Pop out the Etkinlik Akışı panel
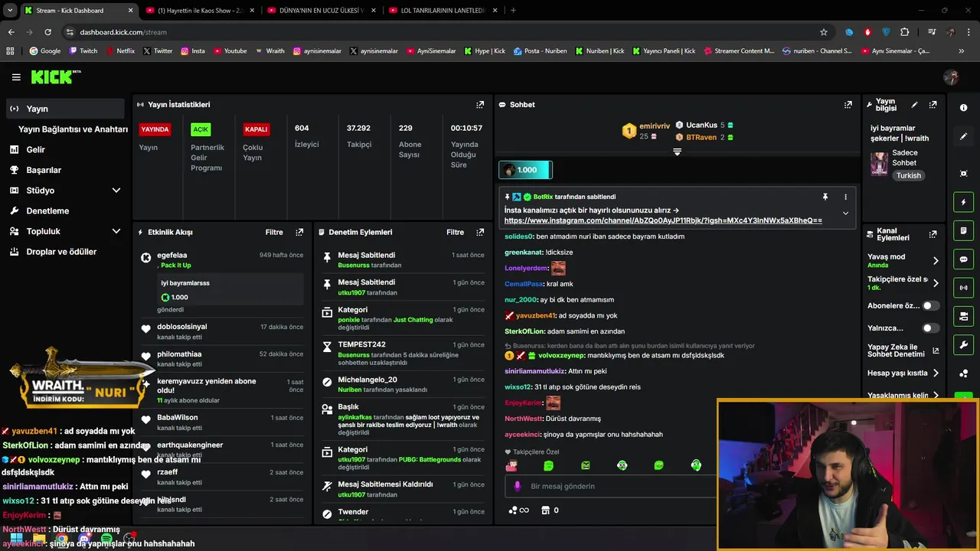Viewport: 980px width, 551px height. pos(299,232)
